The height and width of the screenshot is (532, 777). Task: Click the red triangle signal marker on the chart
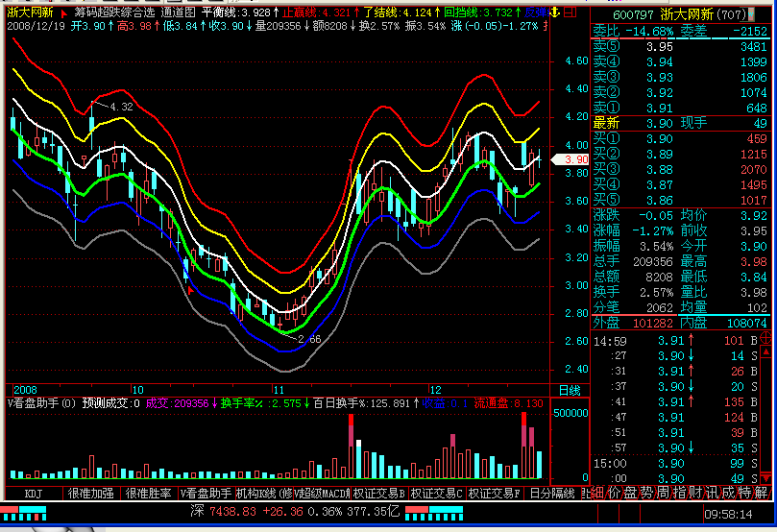(x=190, y=290)
